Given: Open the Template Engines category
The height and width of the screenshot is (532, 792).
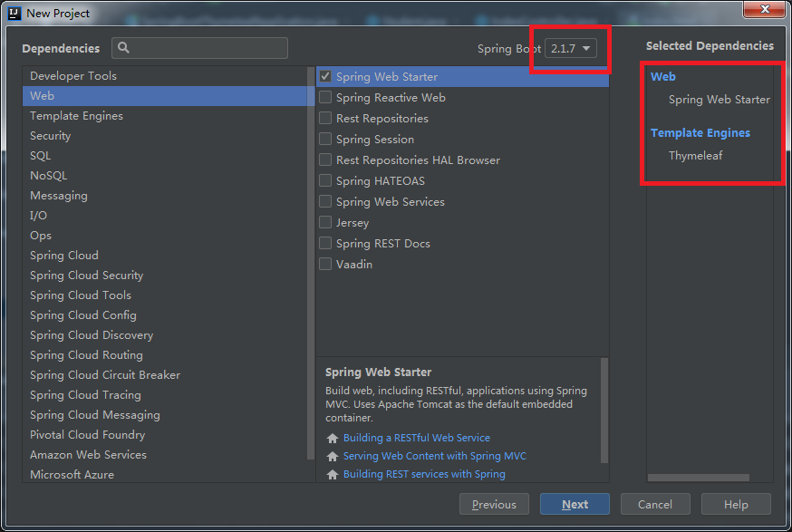Looking at the screenshot, I should pos(165,116).
